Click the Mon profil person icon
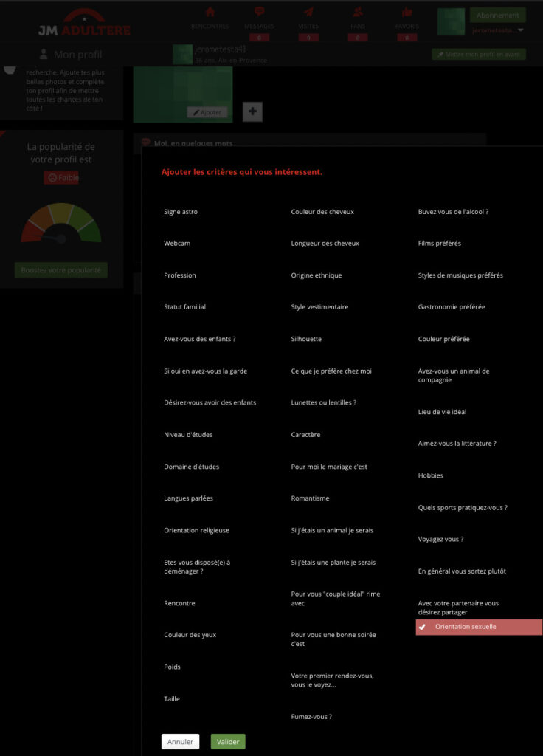 (x=44, y=54)
